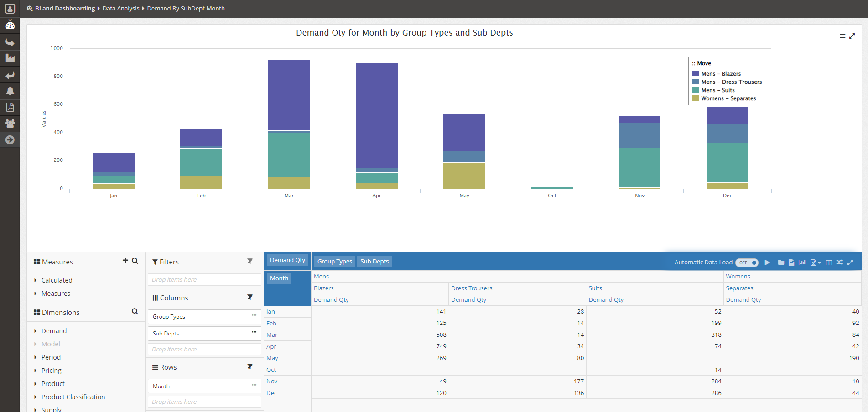Toggle the Automatic Data Load switch
The image size is (868, 412).
pyautogui.click(x=747, y=263)
